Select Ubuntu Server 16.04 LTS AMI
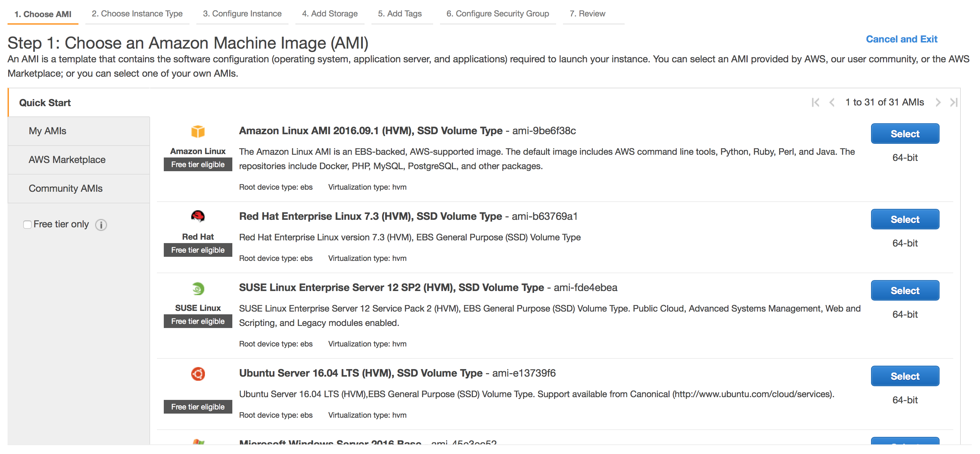The image size is (980, 454). click(x=905, y=376)
